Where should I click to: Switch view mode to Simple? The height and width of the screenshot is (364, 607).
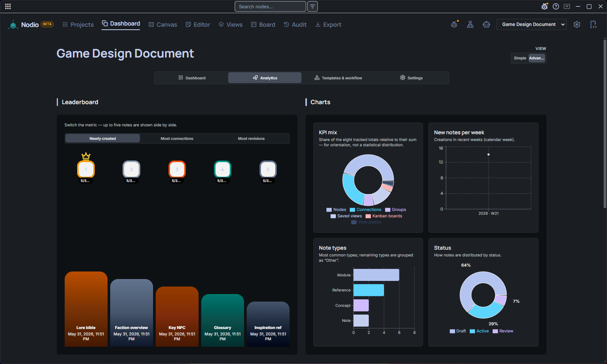[x=520, y=58]
